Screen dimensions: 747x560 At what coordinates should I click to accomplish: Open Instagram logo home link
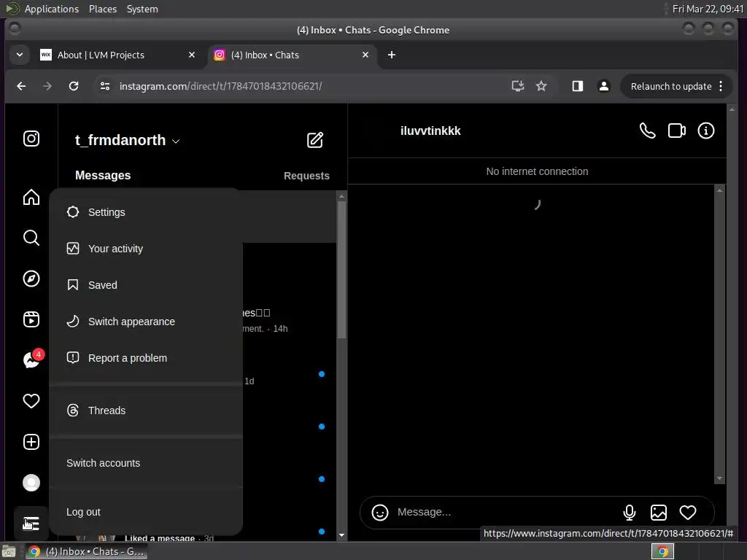31,139
